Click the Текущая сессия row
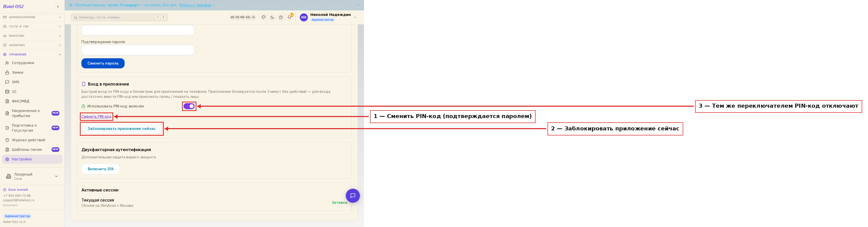Screen dimensions: 868x227 214,203
